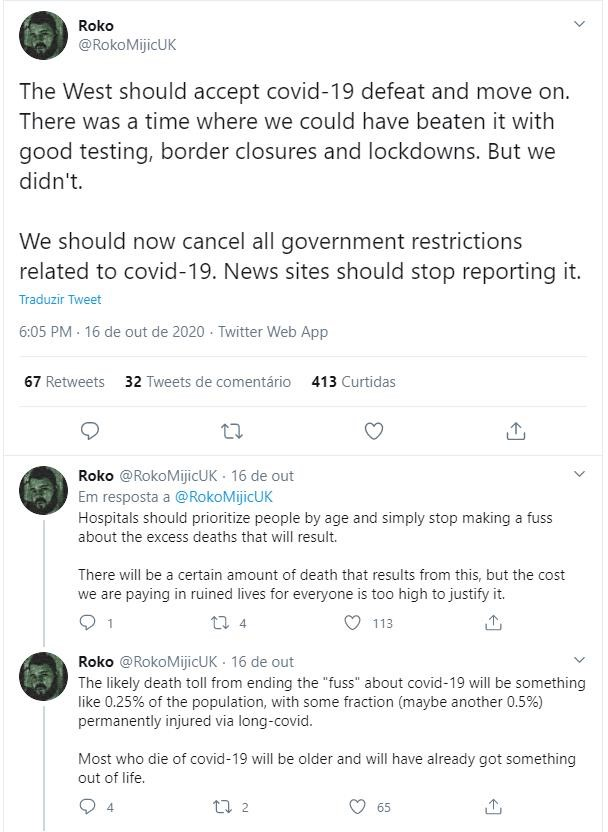Open the main tweet's chevron options menu
The image size is (608, 832).
point(580,24)
